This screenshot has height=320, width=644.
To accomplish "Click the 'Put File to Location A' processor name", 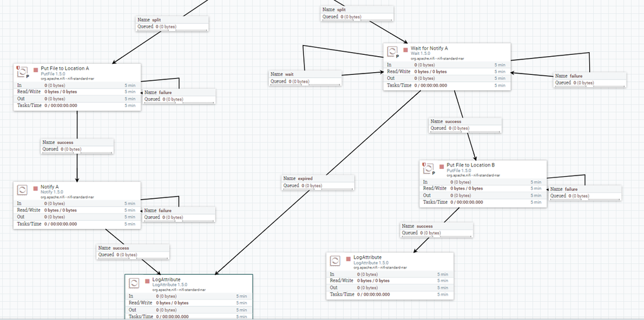I will [65, 68].
